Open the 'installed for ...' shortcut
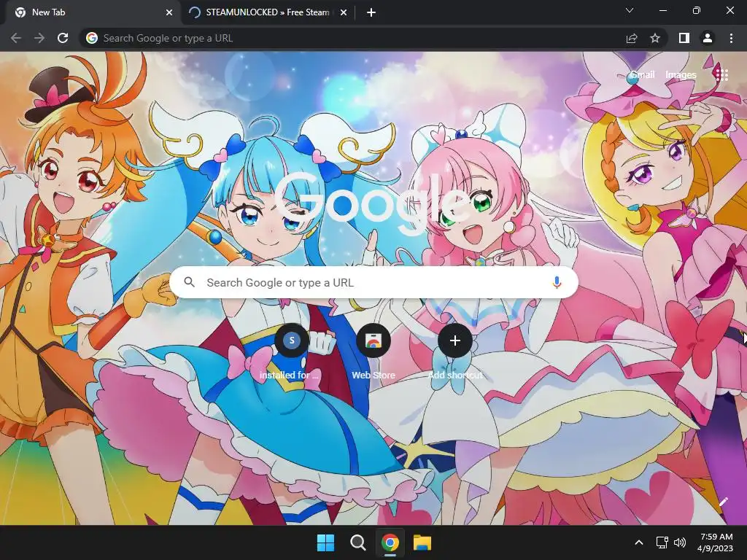 coord(292,351)
